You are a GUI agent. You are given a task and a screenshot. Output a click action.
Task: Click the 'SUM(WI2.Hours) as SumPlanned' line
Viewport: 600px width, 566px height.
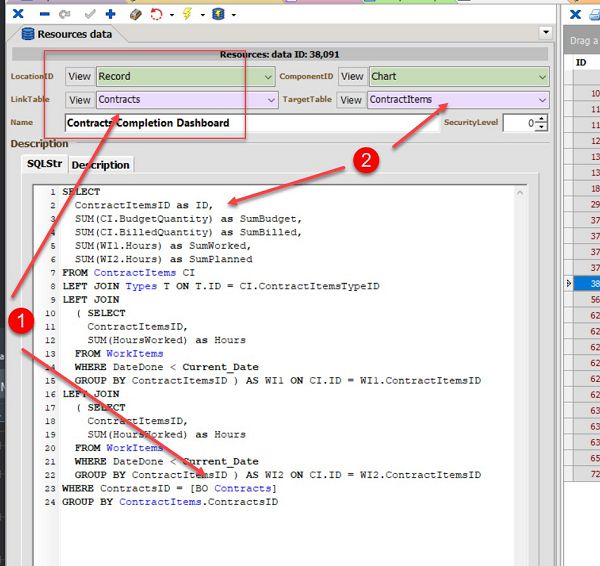click(164, 259)
